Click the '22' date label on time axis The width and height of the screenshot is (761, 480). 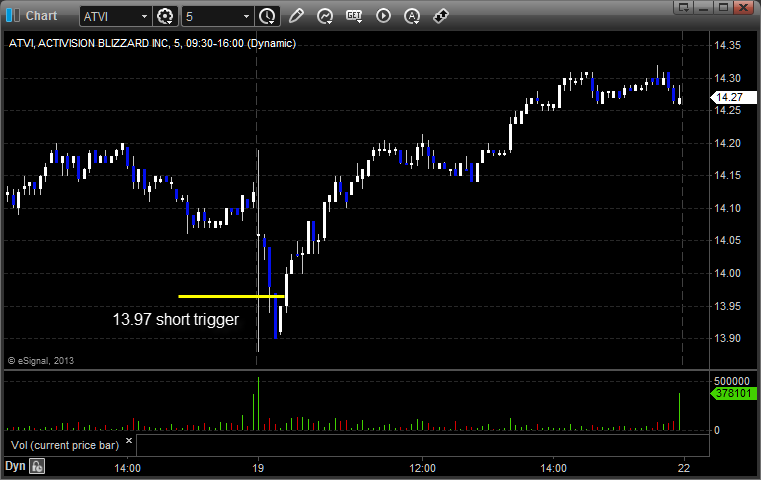pyautogui.click(x=683, y=468)
